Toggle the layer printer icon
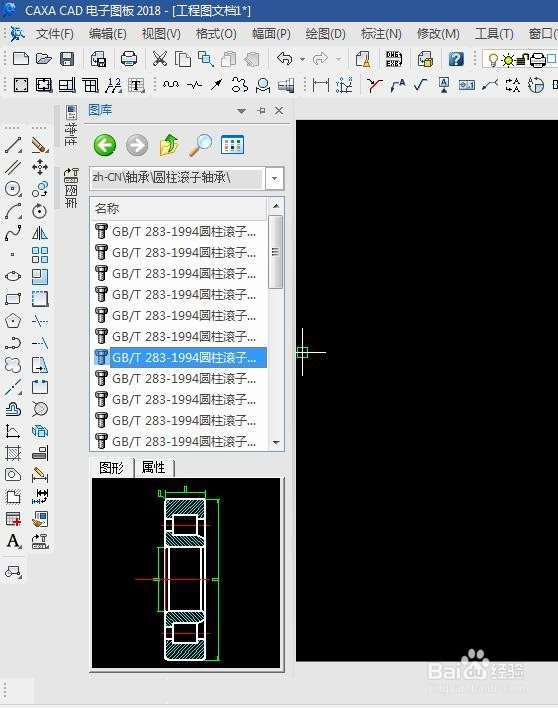 pyautogui.click(x=537, y=60)
